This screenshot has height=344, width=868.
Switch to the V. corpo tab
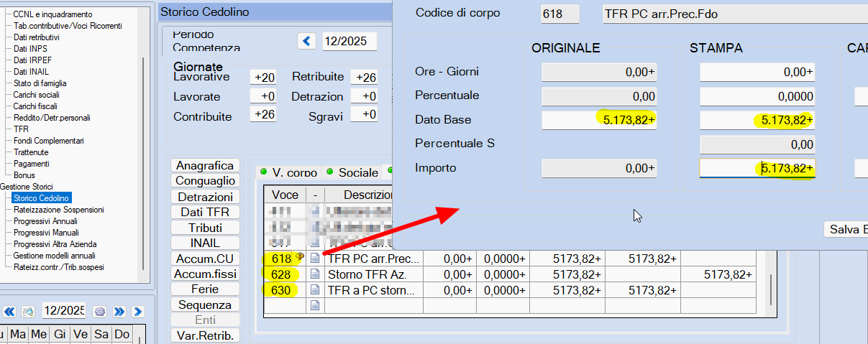[x=288, y=172]
